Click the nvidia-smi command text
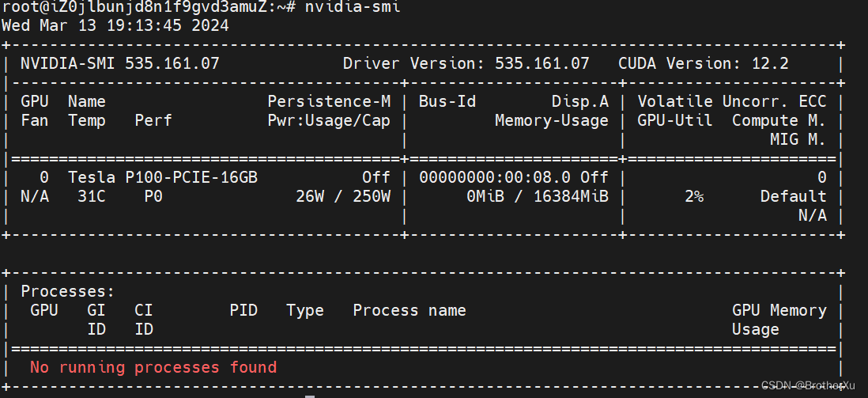The image size is (868, 398). (x=353, y=7)
